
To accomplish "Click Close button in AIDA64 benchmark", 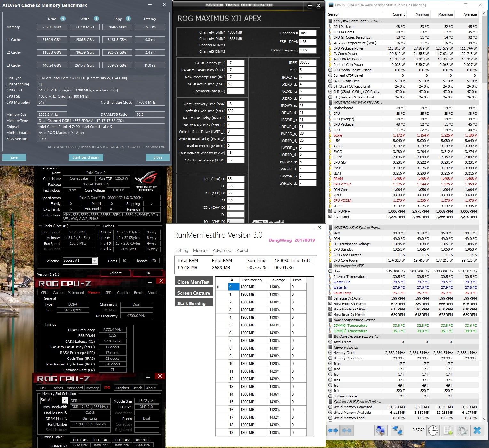I will [158, 157].
